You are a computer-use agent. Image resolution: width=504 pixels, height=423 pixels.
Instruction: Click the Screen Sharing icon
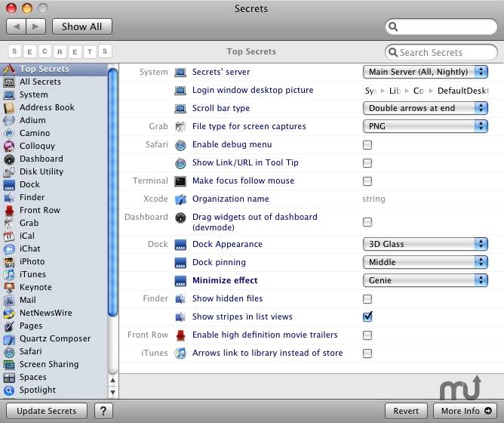coord(9,365)
